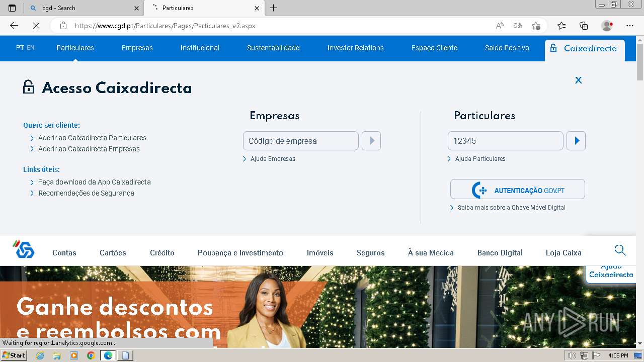Click the site padlock info icon
Viewport: 644px width, 362px height.
63,26
